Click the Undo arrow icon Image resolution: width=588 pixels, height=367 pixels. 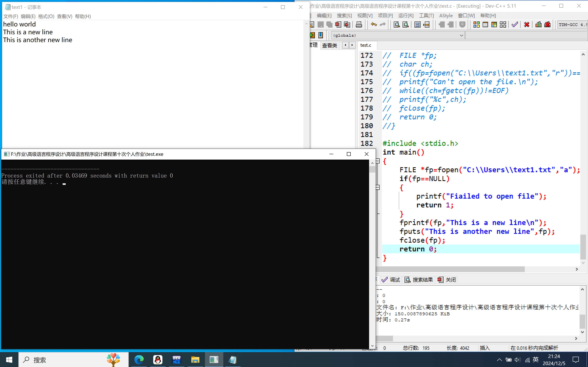point(374,24)
